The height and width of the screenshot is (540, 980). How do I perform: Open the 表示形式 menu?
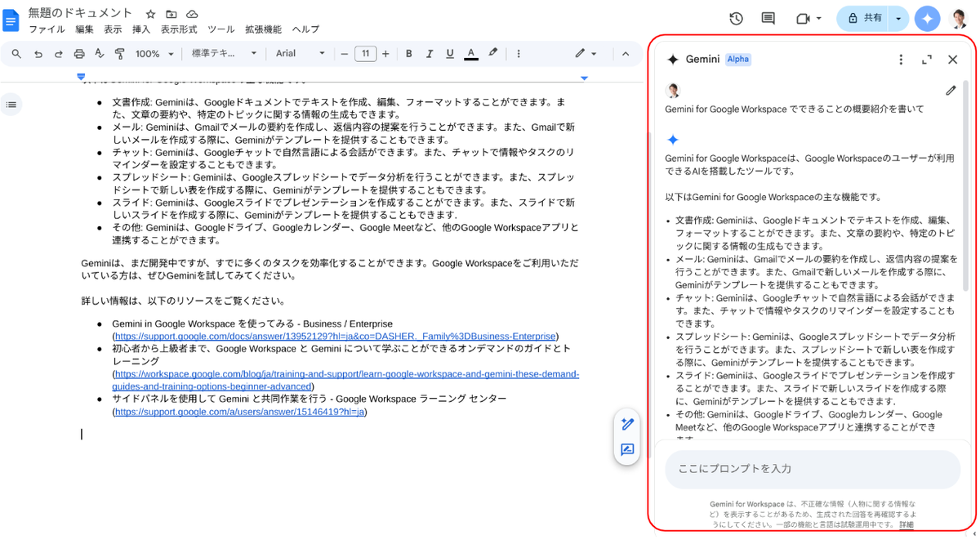tap(179, 29)
